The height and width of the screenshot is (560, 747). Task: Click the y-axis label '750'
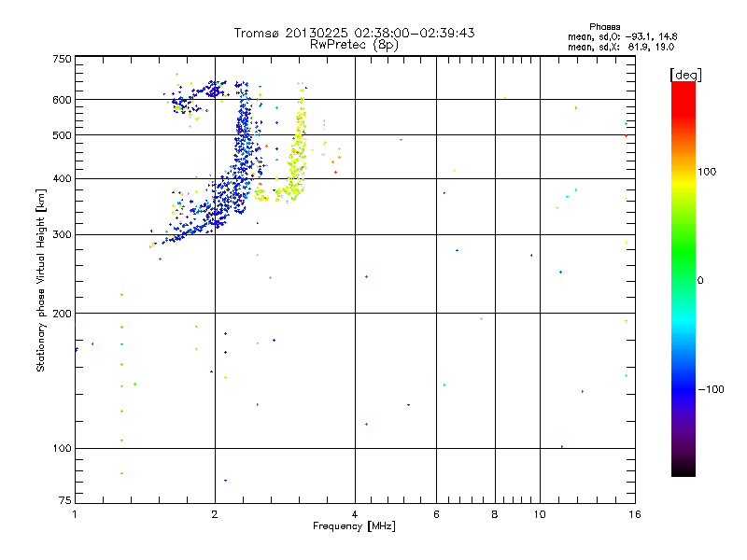[x=62, y=59]
